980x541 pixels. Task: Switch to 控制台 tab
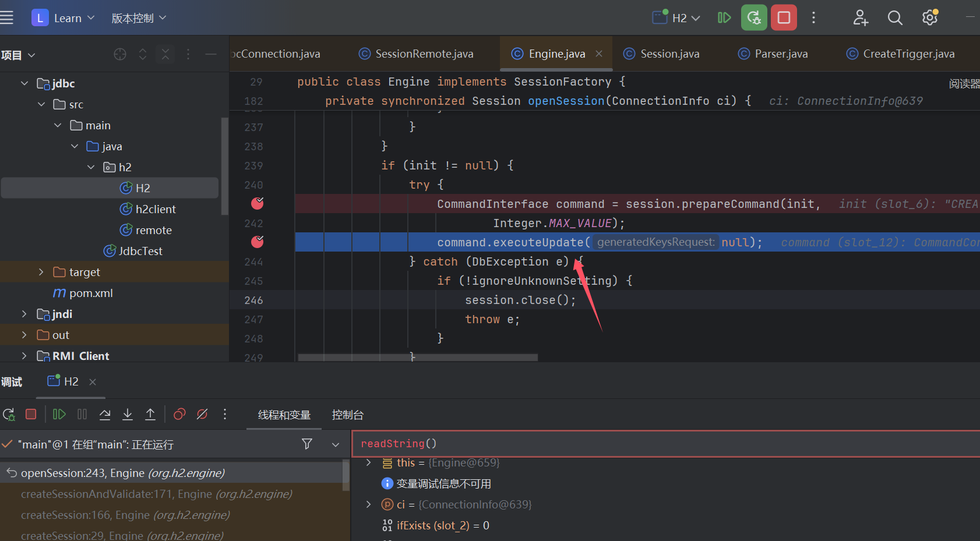348,415
